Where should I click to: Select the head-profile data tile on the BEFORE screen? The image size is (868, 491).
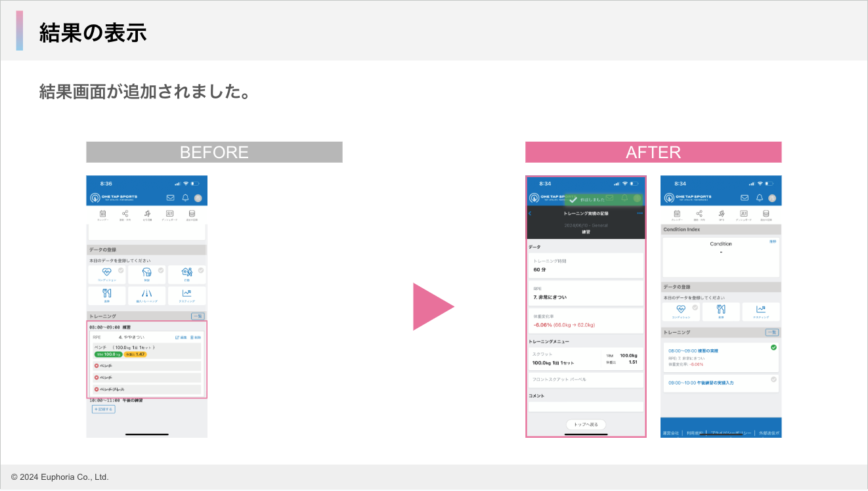[x=146, y=274]
